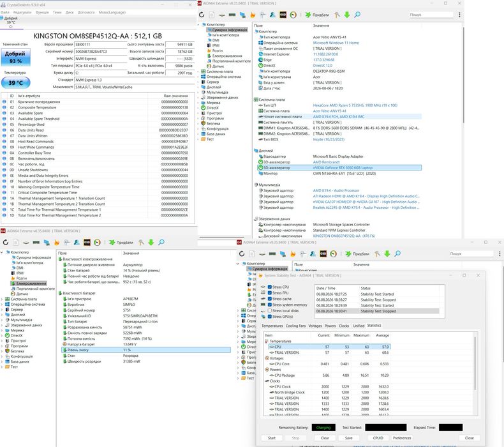Click 39 °C temperature indicator in CrystalDiskInfo

click(x=15, y=83)
